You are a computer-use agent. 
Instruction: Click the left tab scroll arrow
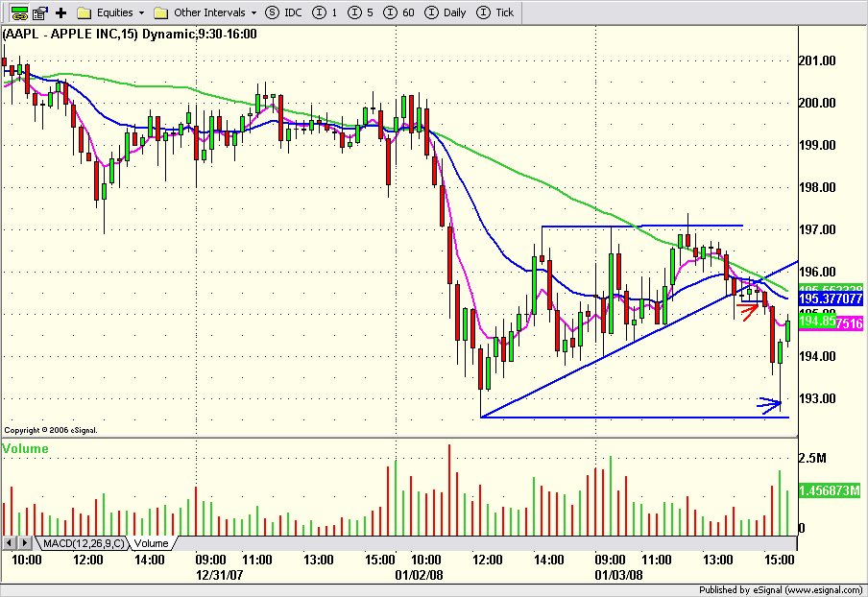[x=10, y=543]
